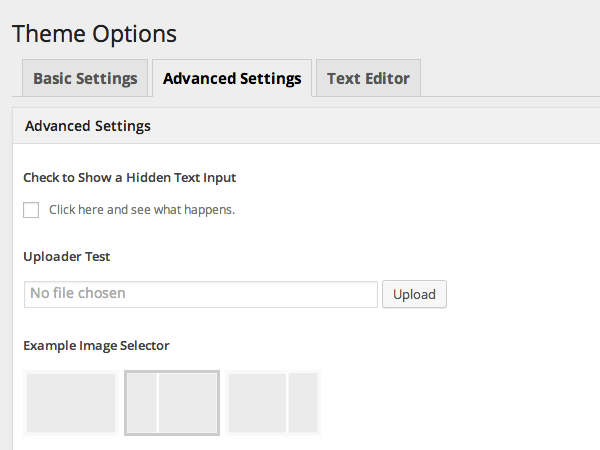Select the right-sidebar layout image
Screen dimensions: 600x450
tap(273, 403)
